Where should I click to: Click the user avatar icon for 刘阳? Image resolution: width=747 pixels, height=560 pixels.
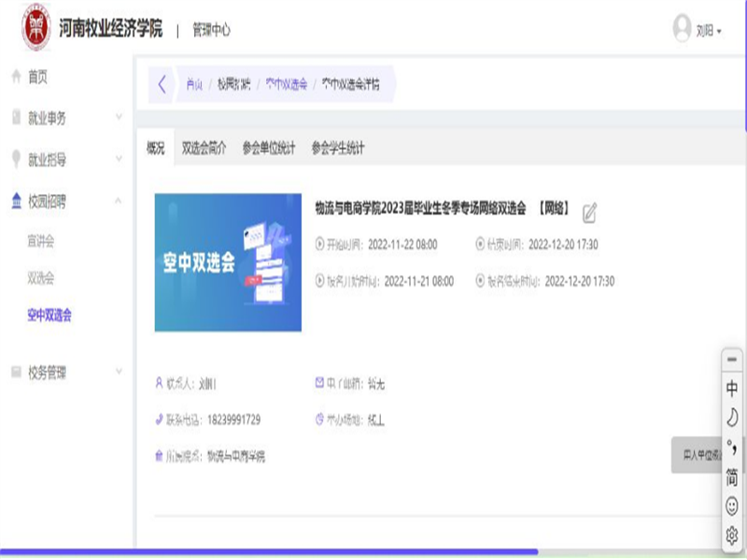[x=682, y=29]
